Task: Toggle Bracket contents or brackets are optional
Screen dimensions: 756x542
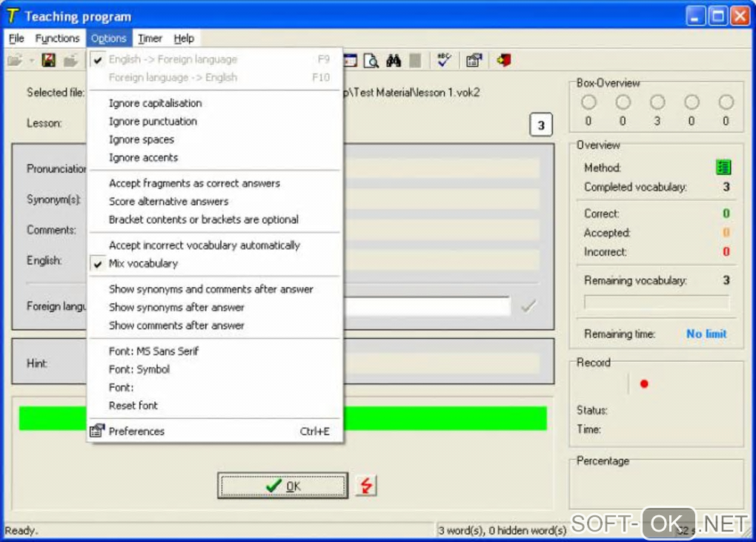Action: tap(215, 220)
